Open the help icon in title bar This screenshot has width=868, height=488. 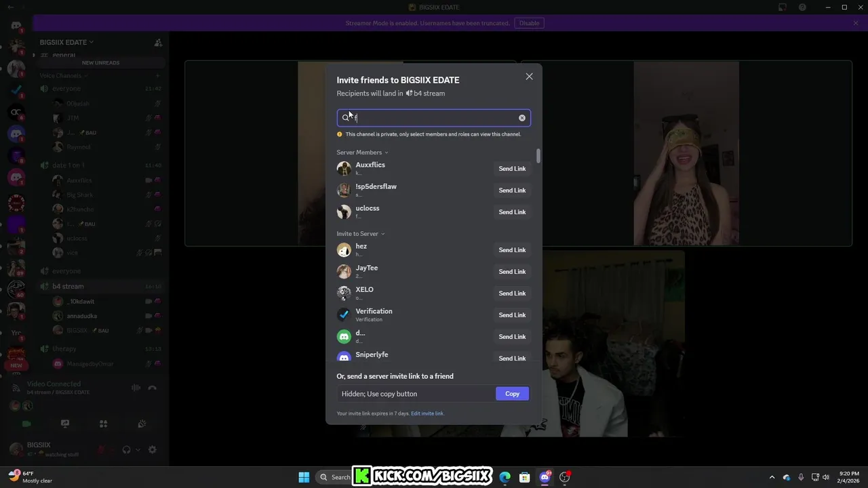803,7
